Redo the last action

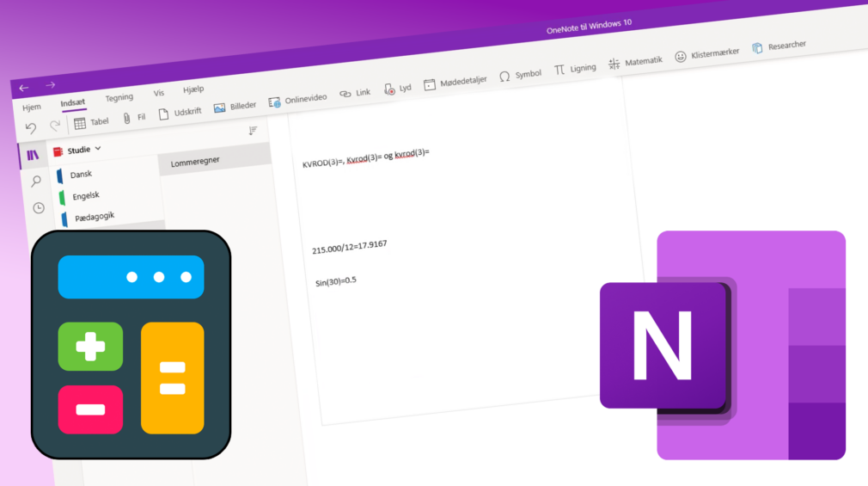[x=55, y=126]
